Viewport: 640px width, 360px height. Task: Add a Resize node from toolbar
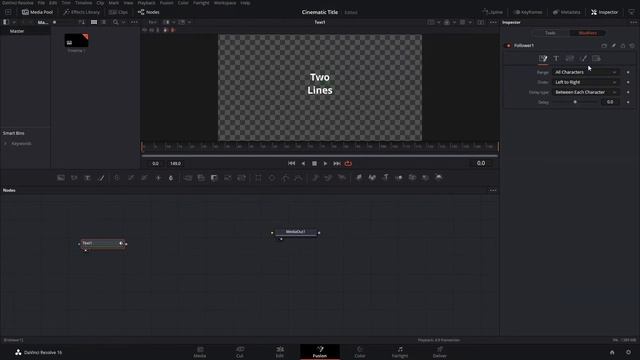pyautogui.click(x=228, y=178)
